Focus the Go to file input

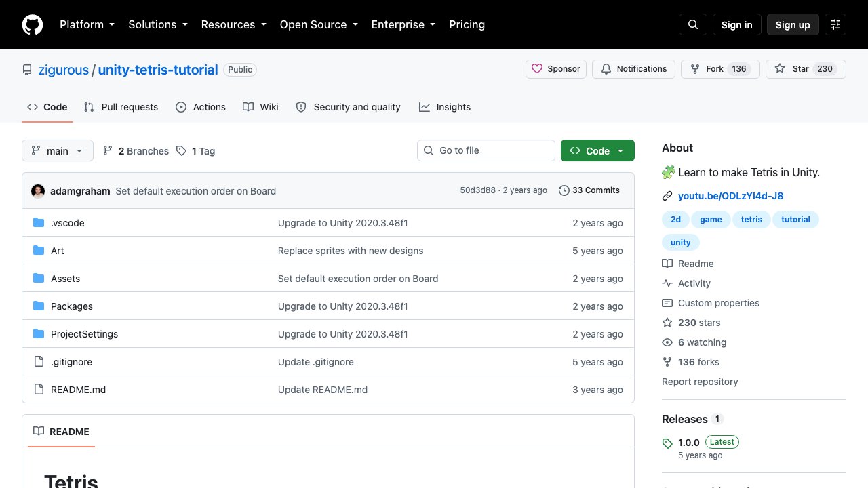pos(486,150)
